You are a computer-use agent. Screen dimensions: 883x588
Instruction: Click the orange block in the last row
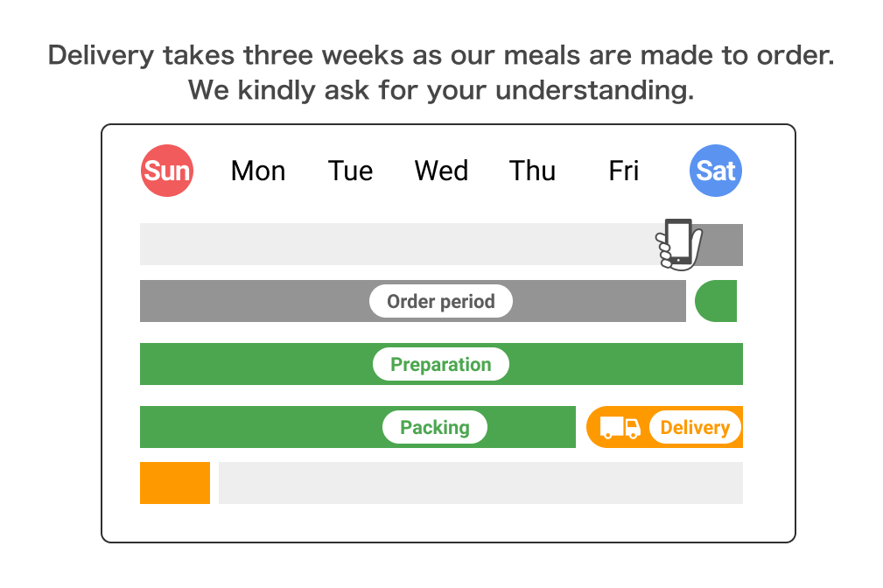coord(175,483)
